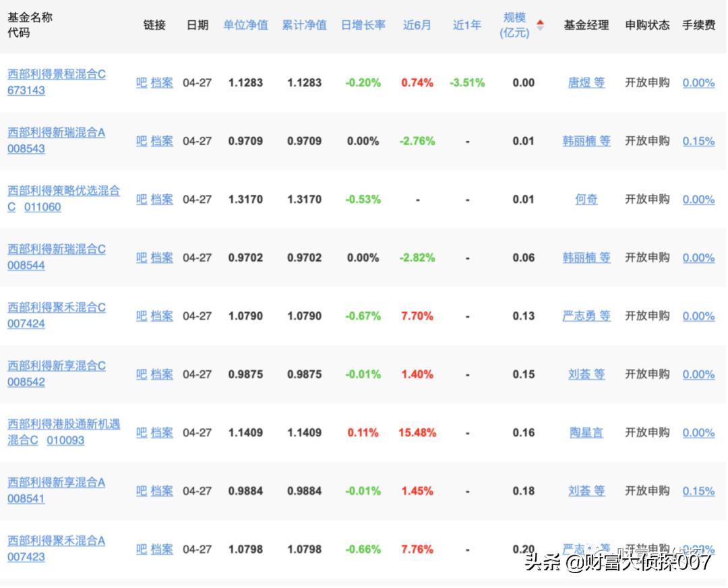Open the 西部利得新瑞混合A fund page

coord(56,134)
